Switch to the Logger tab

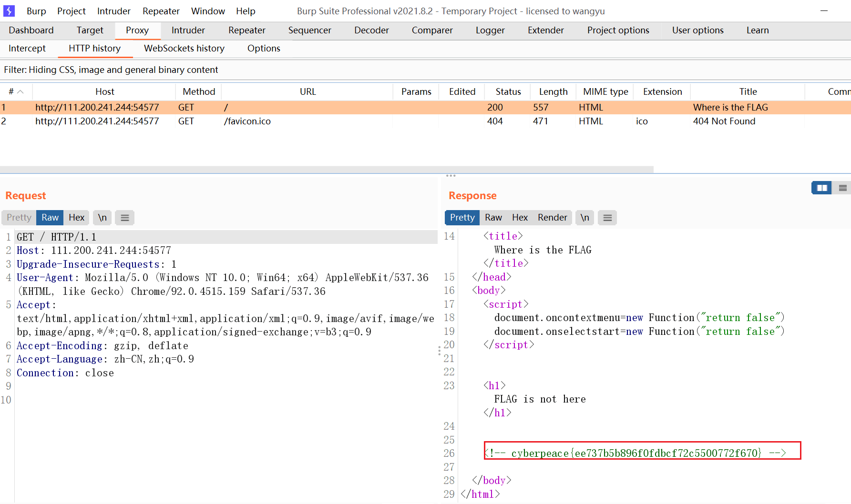(x=490, y=30)
